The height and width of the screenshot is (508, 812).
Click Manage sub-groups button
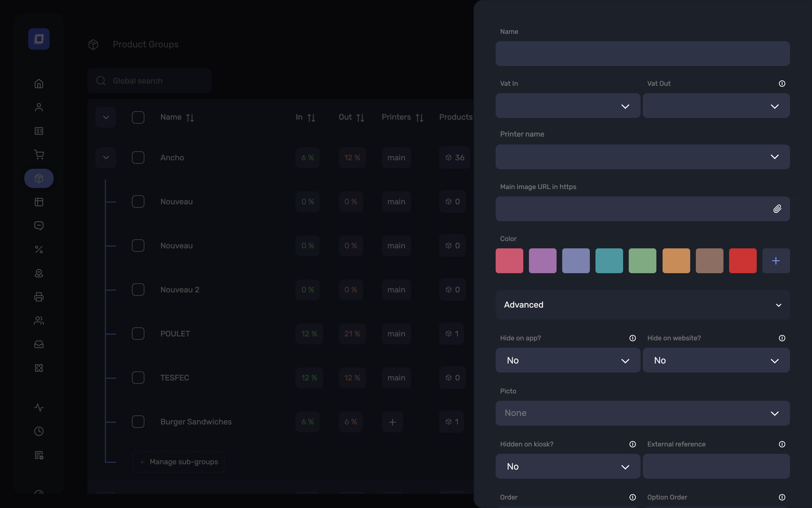178,462
